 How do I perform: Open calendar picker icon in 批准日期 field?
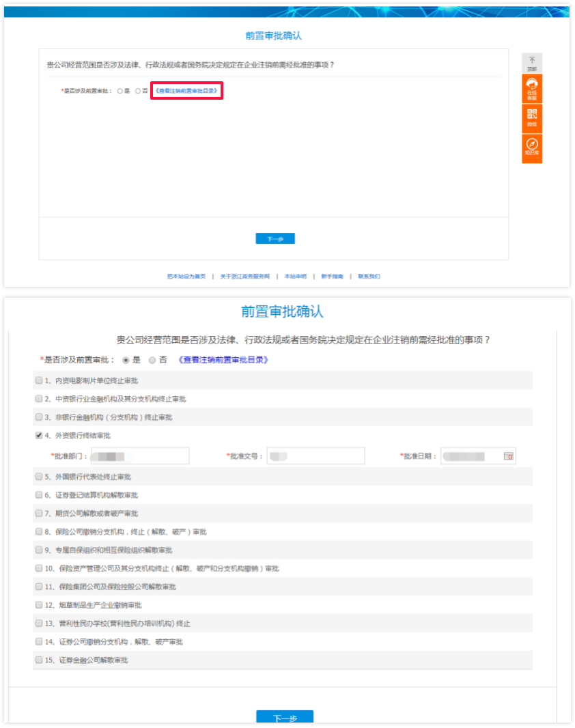coord(508,456)
